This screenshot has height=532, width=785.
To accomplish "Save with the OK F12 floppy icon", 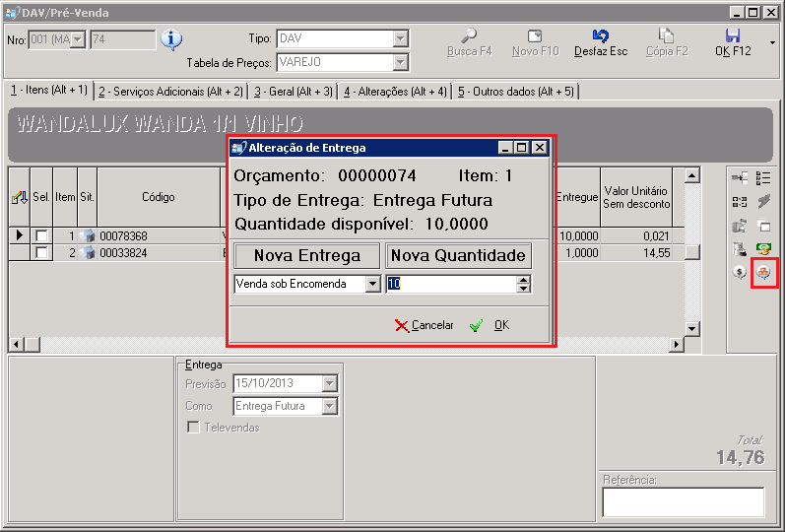I will pyautogui.click(x=733, y=43).
